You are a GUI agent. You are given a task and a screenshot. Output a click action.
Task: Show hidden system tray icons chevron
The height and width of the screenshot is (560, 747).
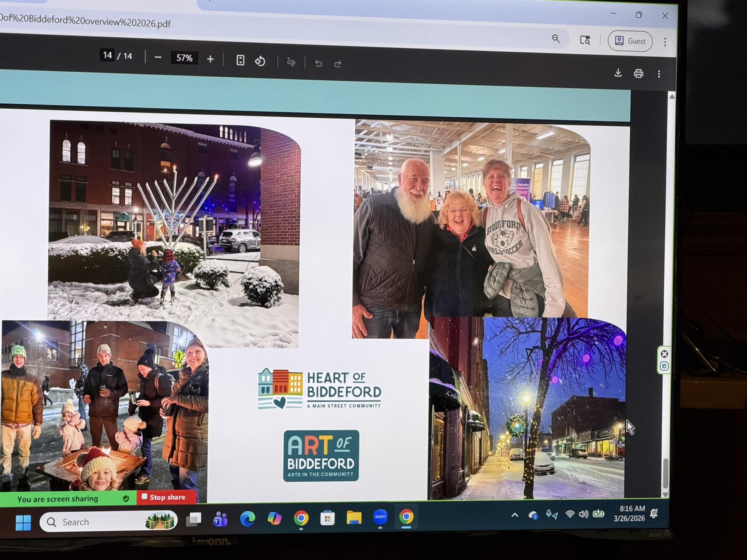(515, 515)
